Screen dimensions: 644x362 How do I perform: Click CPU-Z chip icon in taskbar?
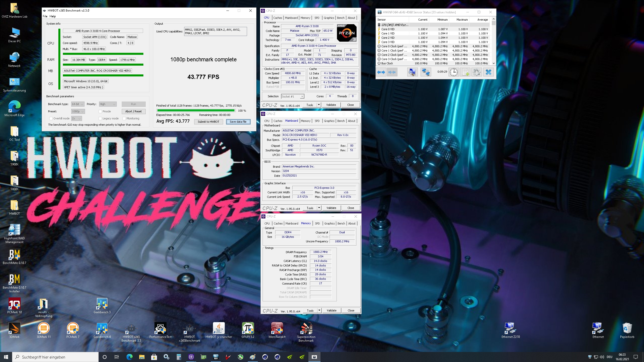point(191,357)
